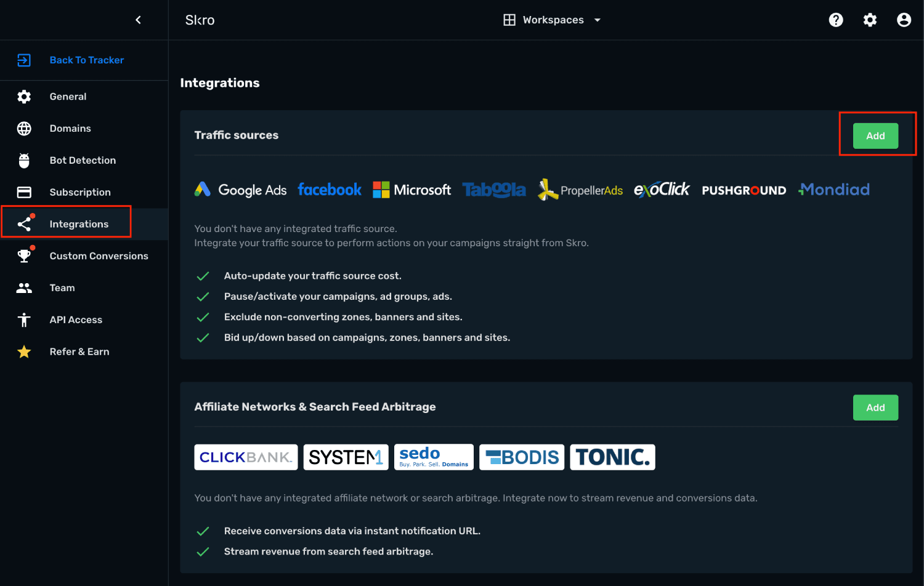Click the ClickBank logo

click(x=246, y=457)
